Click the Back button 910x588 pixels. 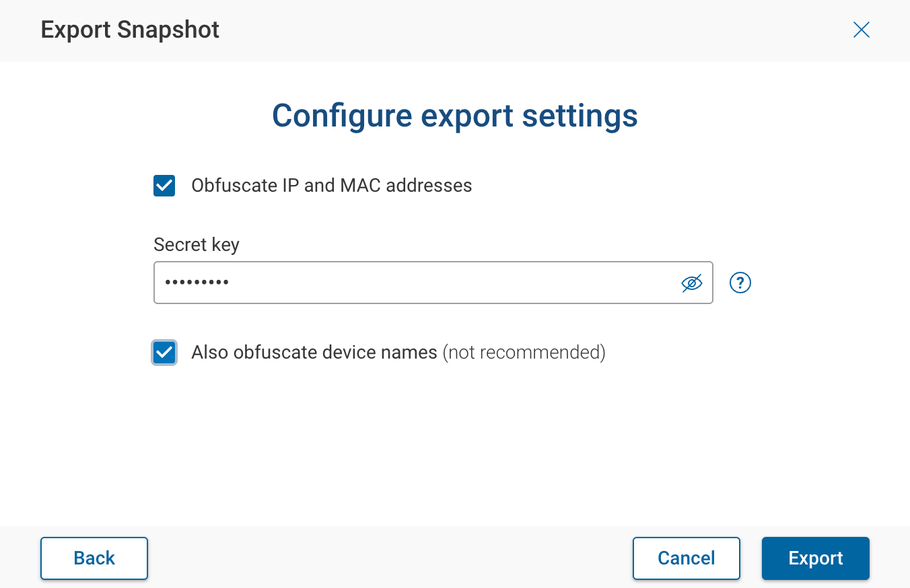[x=94, y=558]
